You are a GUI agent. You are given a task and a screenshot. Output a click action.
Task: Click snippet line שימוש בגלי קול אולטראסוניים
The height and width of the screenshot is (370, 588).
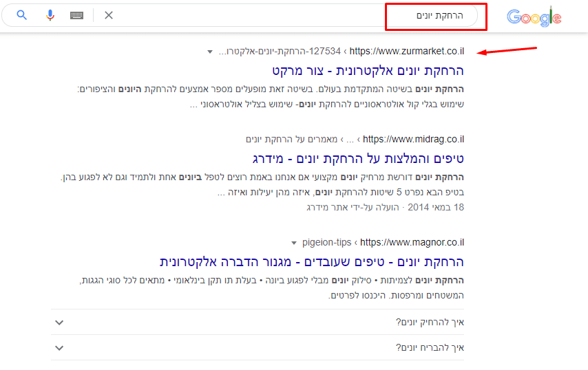[x=326, y=104]
